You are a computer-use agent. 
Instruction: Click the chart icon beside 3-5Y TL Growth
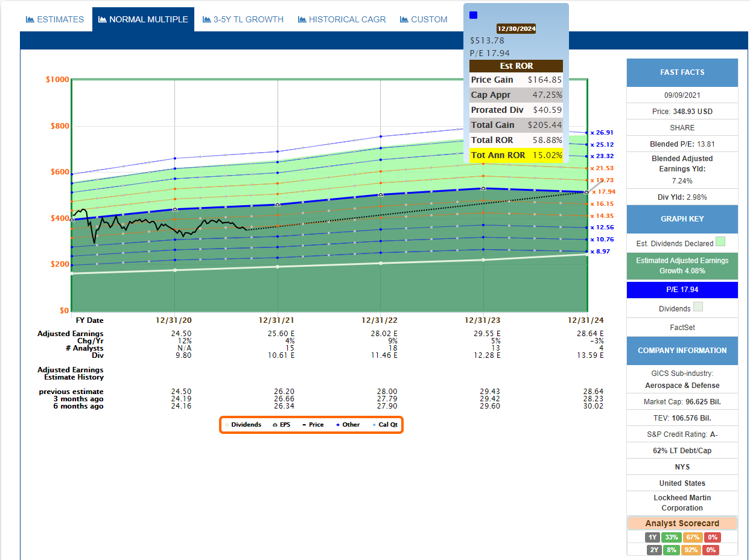tap(206, 19)
